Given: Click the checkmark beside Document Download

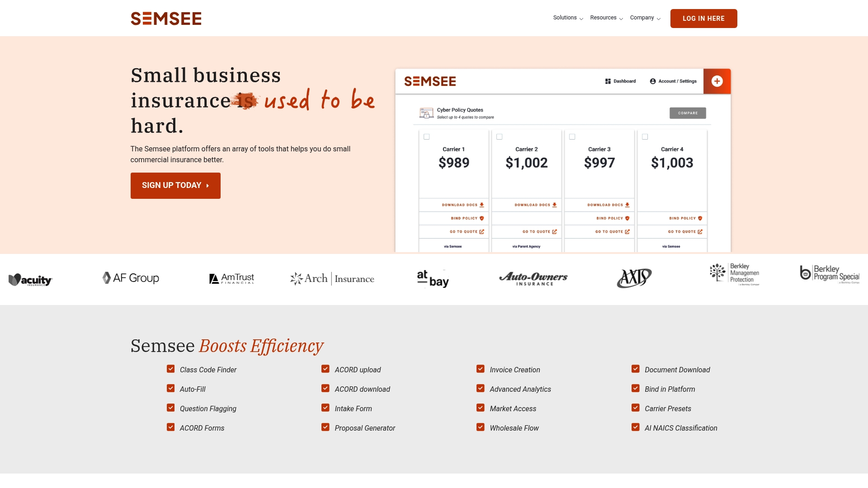Looking at the screenshot, I should click(635, 369).
